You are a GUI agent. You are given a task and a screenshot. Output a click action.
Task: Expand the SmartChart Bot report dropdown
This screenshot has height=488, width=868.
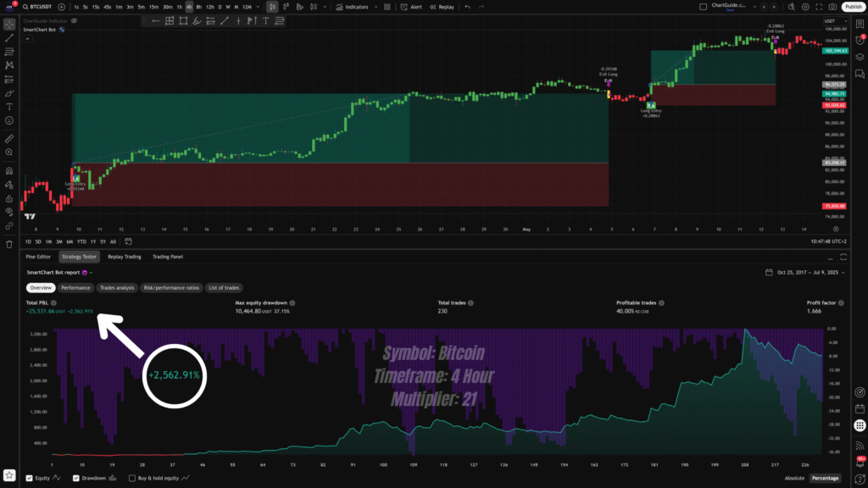pos(90,273)
